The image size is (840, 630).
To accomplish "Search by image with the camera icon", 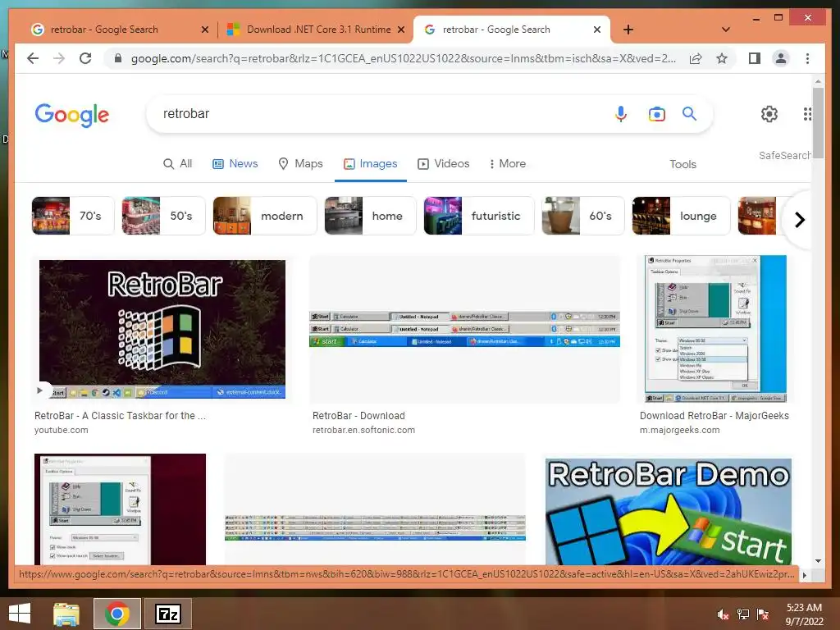I will (657, 113).
